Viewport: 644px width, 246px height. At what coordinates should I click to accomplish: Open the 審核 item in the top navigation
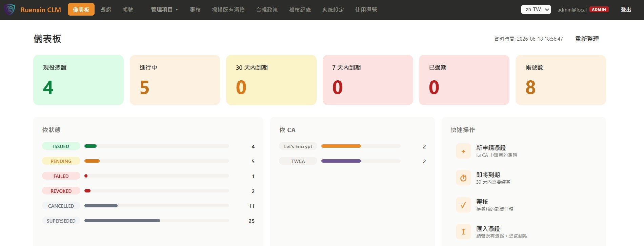195,10
